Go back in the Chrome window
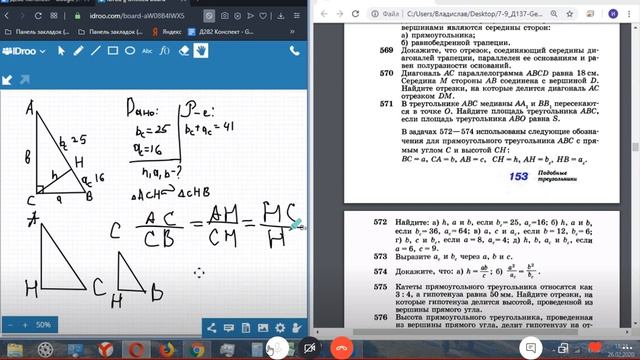 (x=324, y=13)
